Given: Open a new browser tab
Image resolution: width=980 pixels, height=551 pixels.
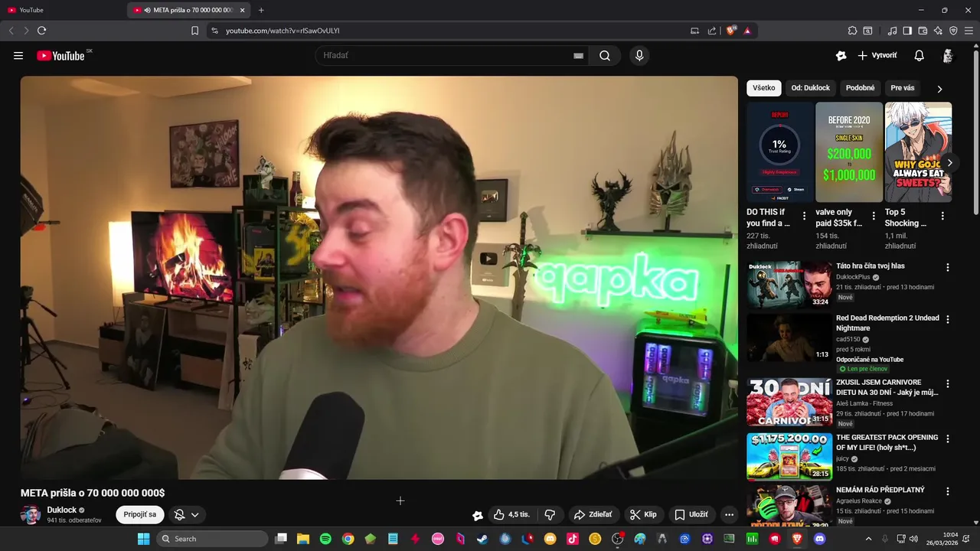Looking at the screenshot, I should pyautogui.click(x=261, y=10).
